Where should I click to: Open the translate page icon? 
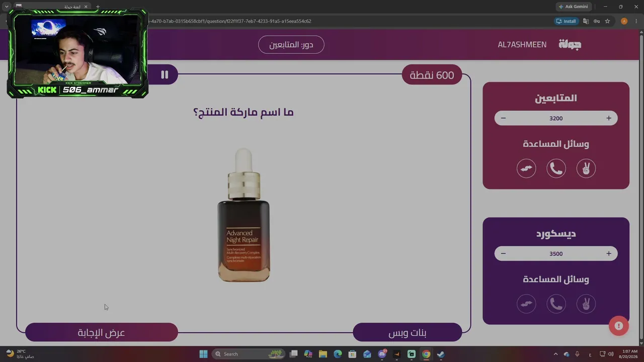pyautogui.click(x=586, y=21)
